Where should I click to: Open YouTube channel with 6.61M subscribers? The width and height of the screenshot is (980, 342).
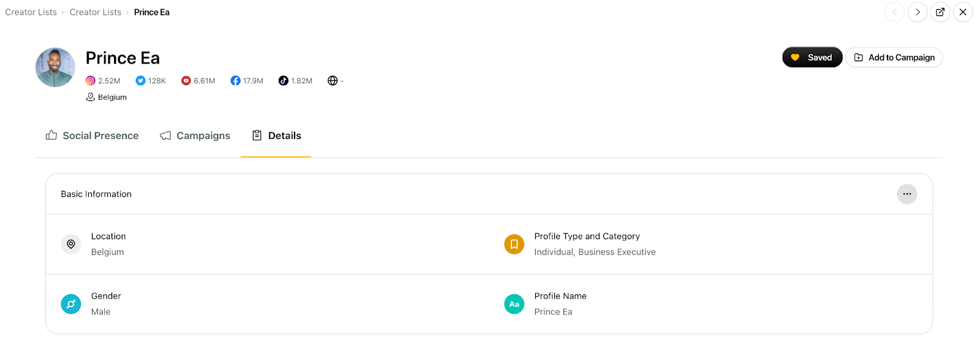point(198,81)
